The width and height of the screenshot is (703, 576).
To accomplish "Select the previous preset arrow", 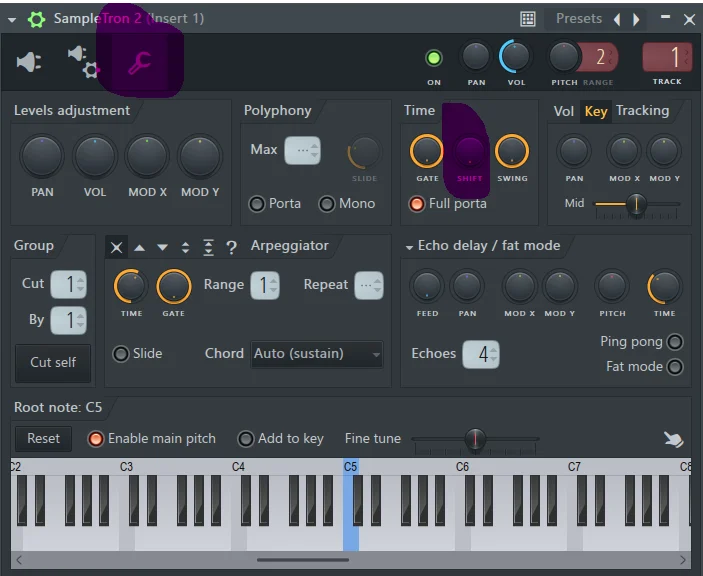I will 617,19.
